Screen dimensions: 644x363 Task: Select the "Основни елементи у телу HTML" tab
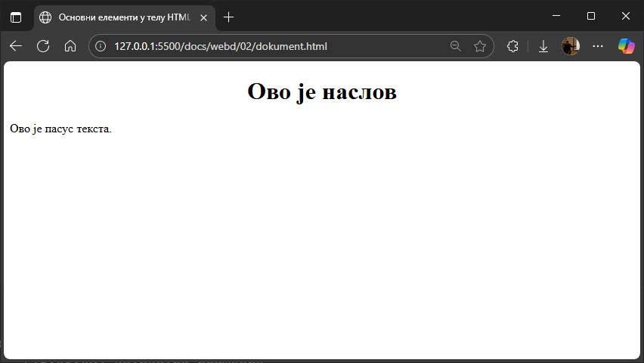click(117, 17)
